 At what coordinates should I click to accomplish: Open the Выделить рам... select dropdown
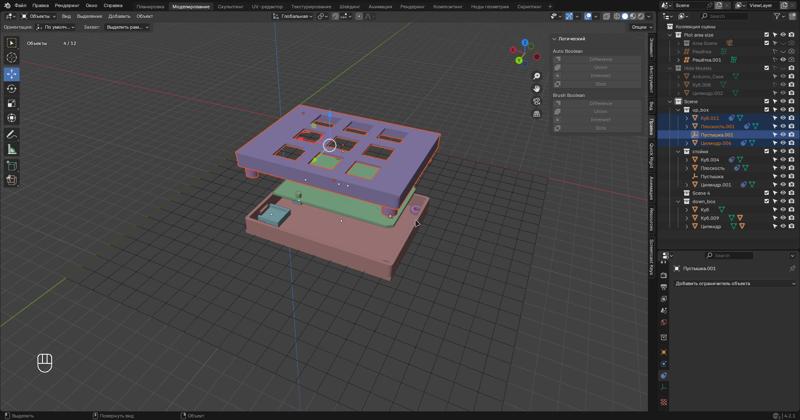pyautogui.click(x=127, y=27)
